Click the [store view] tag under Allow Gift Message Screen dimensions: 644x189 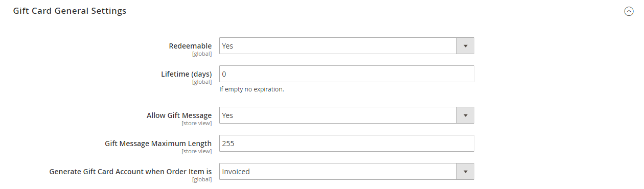point(197,123)
